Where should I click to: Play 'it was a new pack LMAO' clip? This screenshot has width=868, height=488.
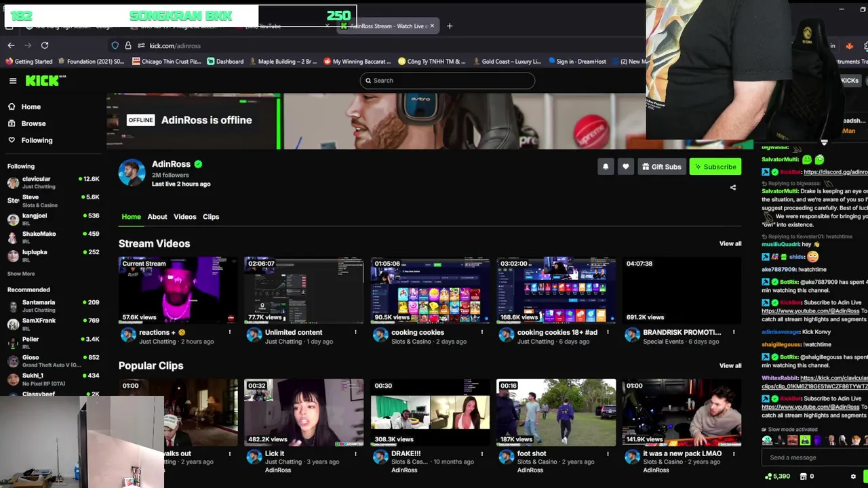[x=682, y=412]
